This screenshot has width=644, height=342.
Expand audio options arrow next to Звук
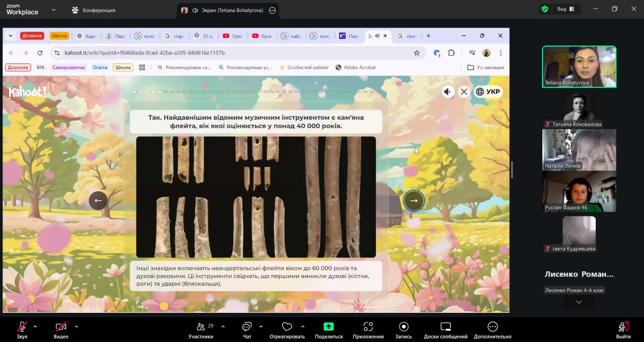pos(35,326)
